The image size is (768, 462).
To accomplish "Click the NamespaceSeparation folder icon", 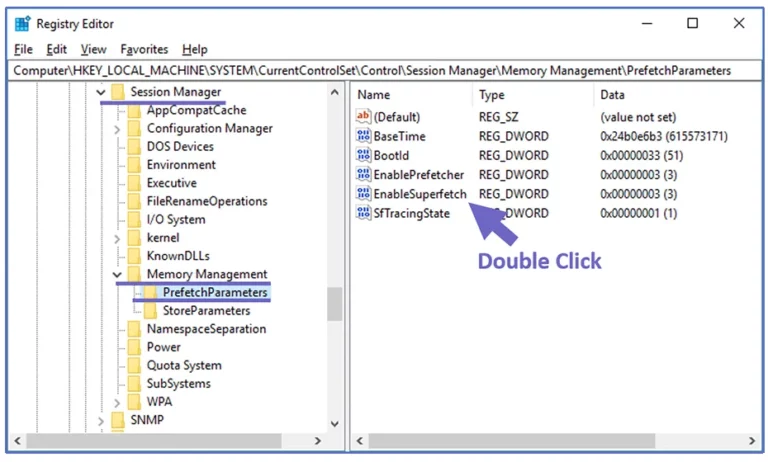I will click(134, 329).
